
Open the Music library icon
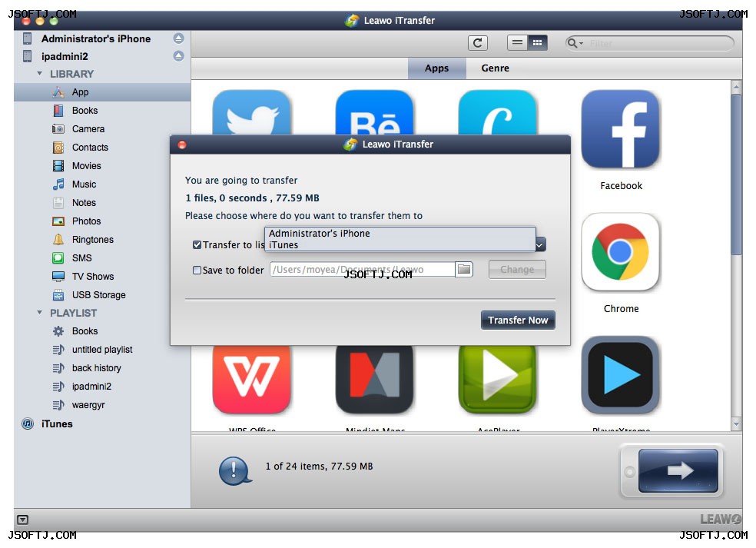pyautogui.click(x=58, y=184)
